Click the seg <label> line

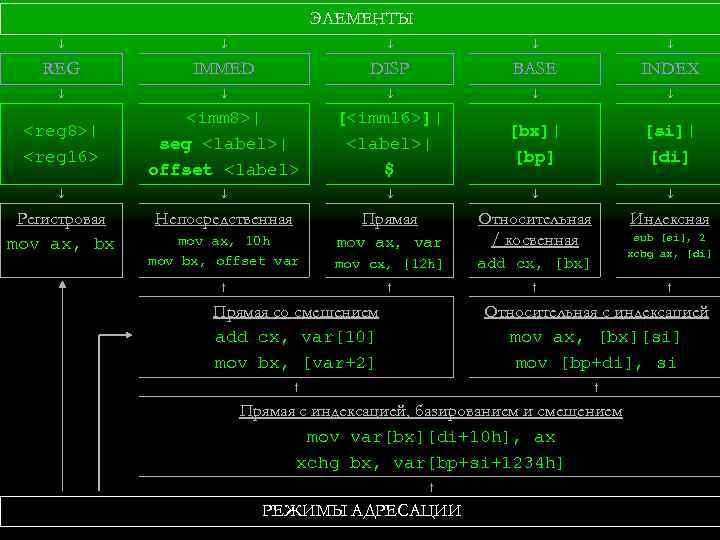coord(223,144)
